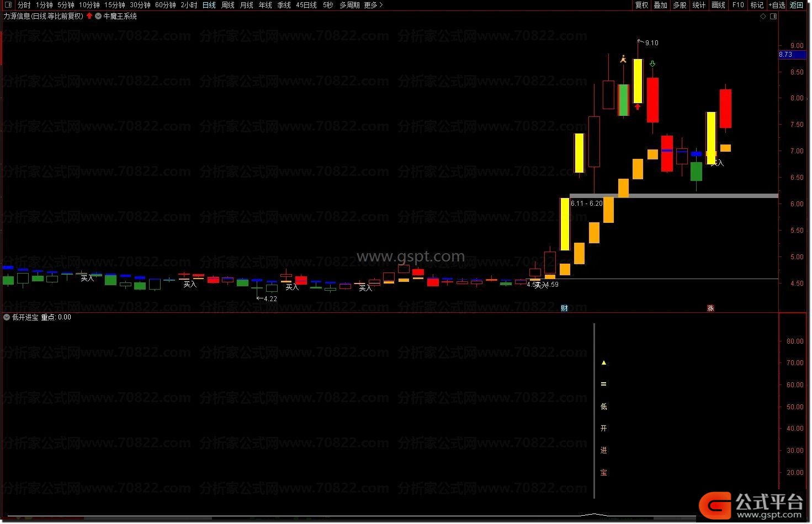812x524 pixels.
Task: Click the rightmost red candle
Action: tap(725, 109)
